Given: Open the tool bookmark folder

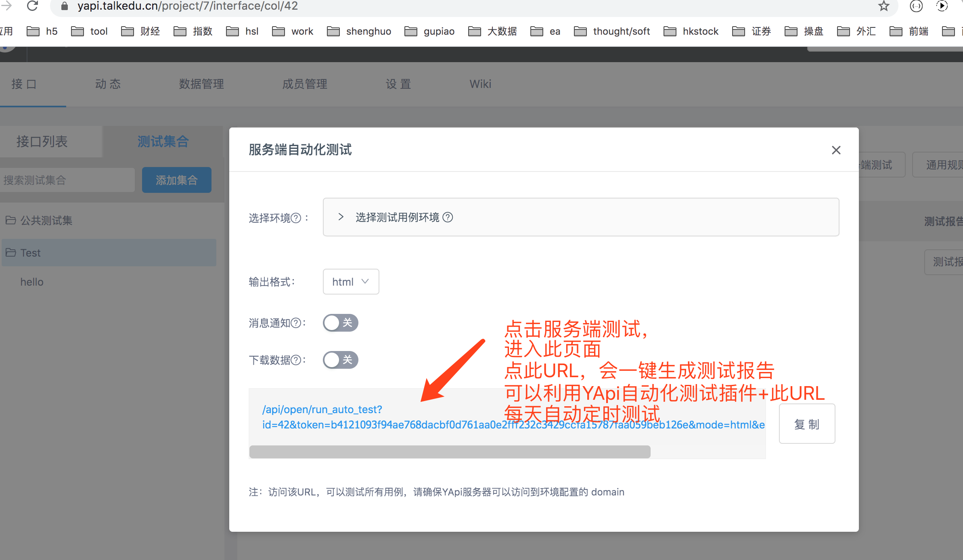Looking at the screenshot, I should (x=89, y=31).
